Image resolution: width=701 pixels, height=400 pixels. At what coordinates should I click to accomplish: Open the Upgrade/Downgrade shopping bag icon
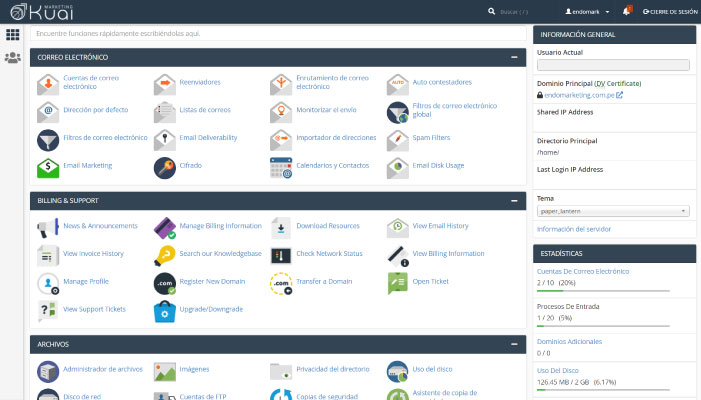point(165,310)
